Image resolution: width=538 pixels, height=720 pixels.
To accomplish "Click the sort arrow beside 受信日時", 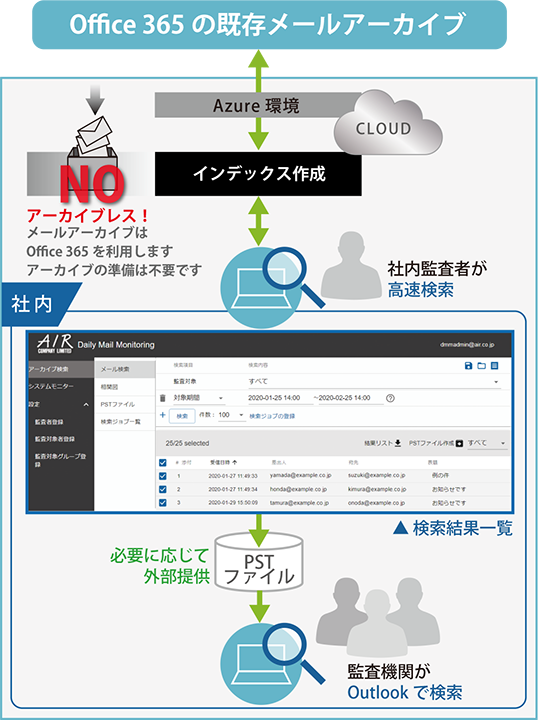I will point(235,462).
